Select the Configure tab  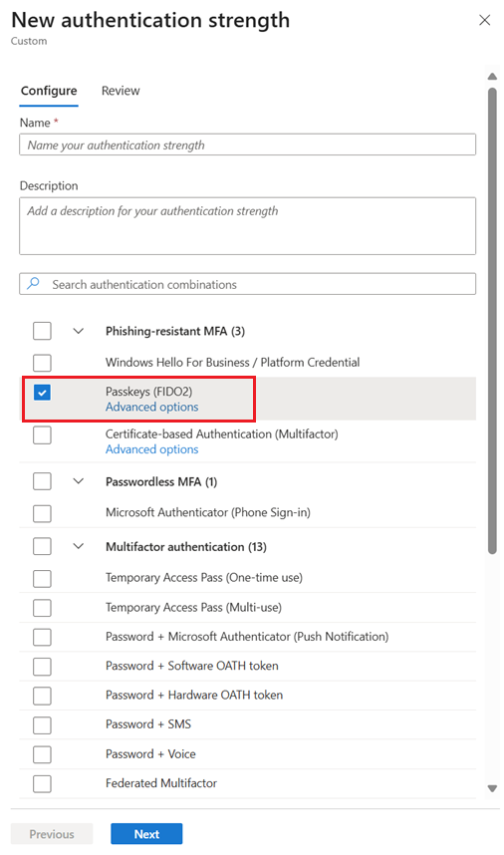pyautogui.click(x=49, y=91)
